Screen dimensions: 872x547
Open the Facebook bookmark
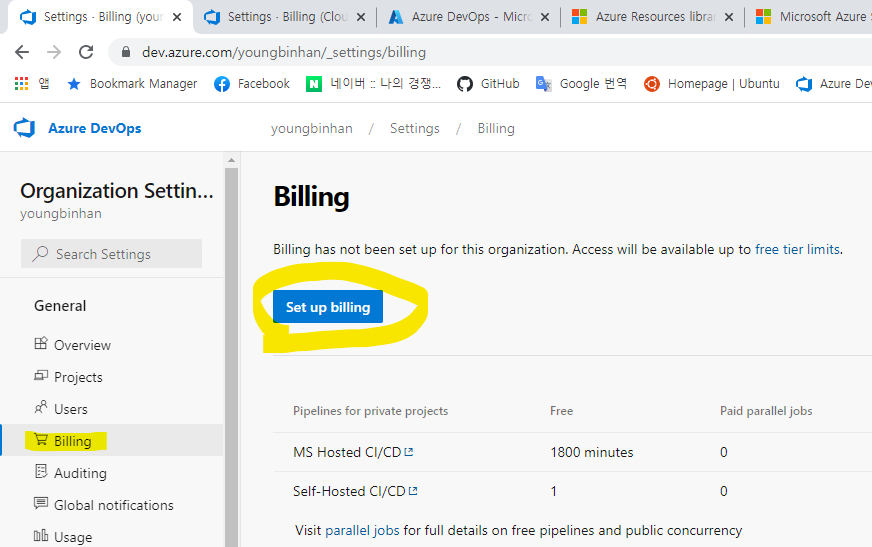(x=252, y=84)
